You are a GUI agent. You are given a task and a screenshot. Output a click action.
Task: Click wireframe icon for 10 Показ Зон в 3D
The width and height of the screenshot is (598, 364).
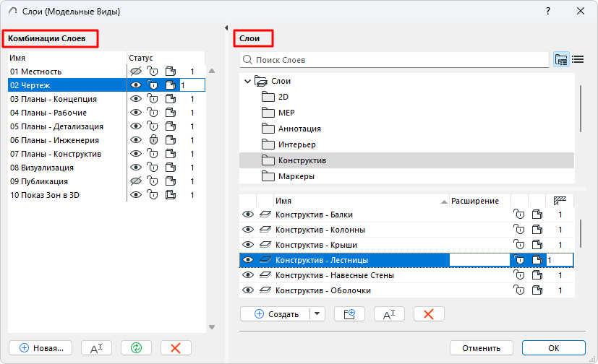point(171,195)
